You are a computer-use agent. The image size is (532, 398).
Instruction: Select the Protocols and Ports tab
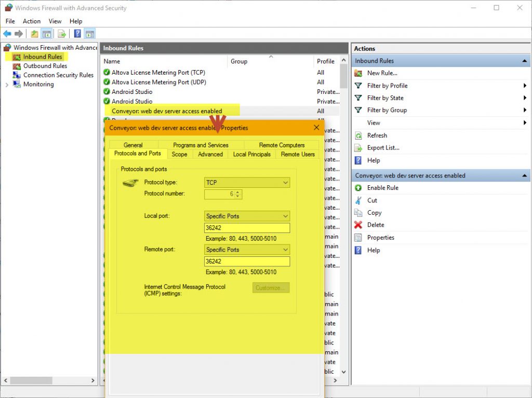pyautogui.click(x=137, y=154)
